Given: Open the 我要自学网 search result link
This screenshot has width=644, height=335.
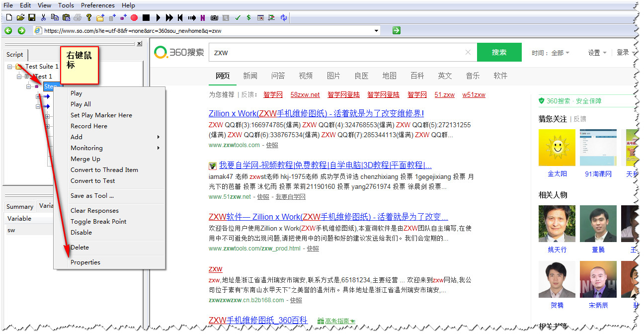Looking at the screenshot, I should click(x=325, y=165).
